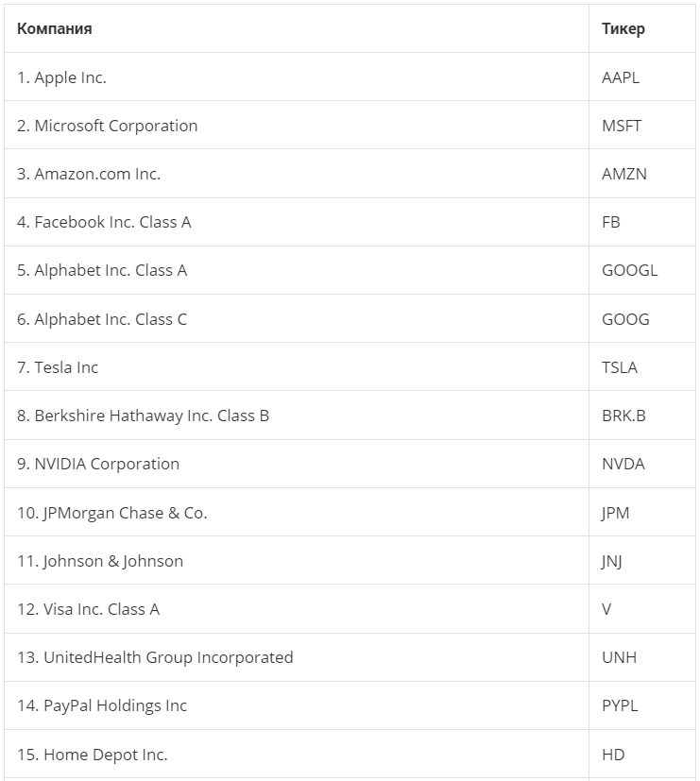
Task: Click the Компания column header
Action: pyautogui.click(x=55, y=28)
